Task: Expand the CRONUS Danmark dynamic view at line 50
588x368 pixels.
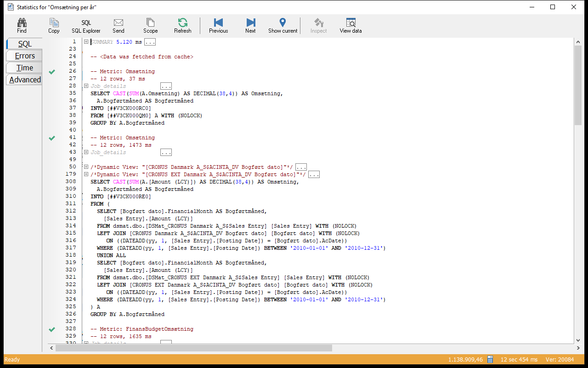Action: pyautogui.click(x=86, y=167)
